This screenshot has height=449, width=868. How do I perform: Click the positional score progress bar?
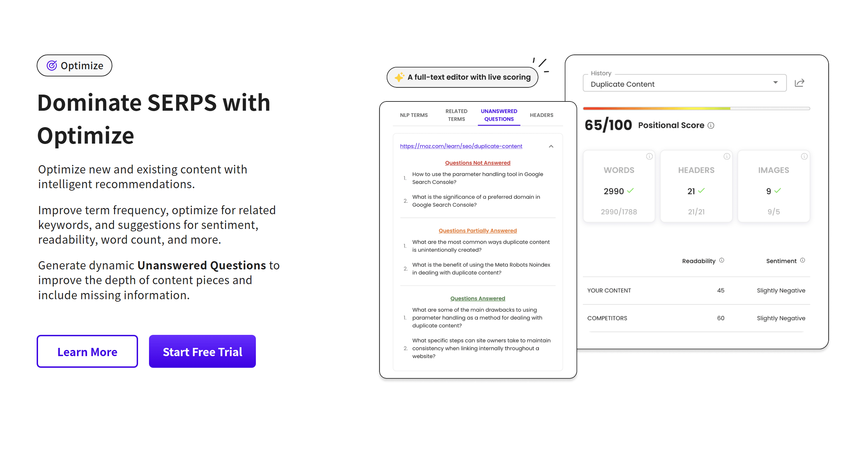[696, 109]
